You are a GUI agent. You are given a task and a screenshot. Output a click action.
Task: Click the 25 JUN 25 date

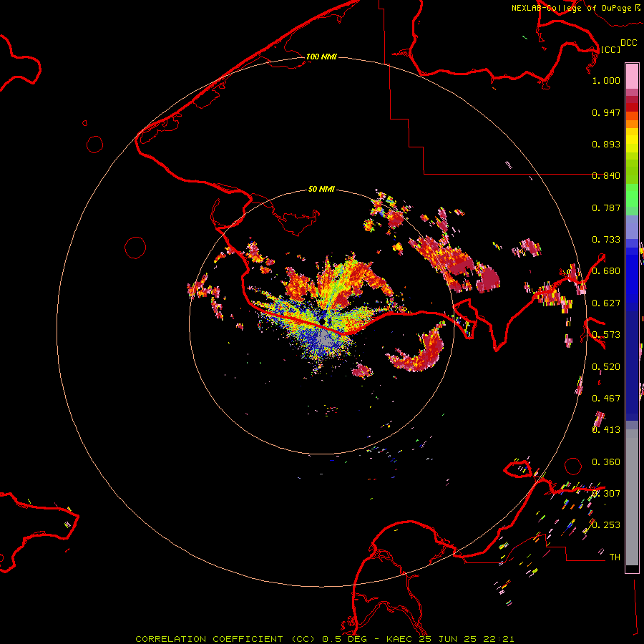448,639
